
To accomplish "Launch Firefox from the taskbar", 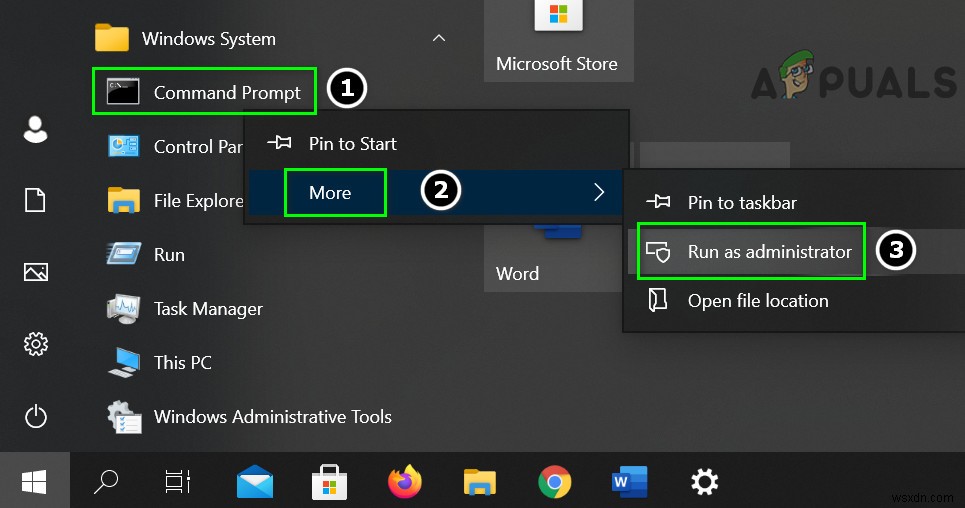I will pyautogui.click(x=404, y=483).
